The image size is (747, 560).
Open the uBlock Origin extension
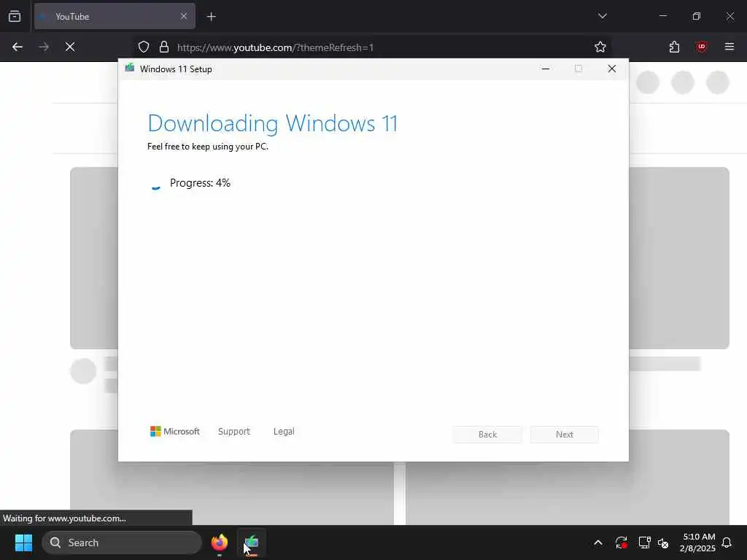(x=702, y=47)
